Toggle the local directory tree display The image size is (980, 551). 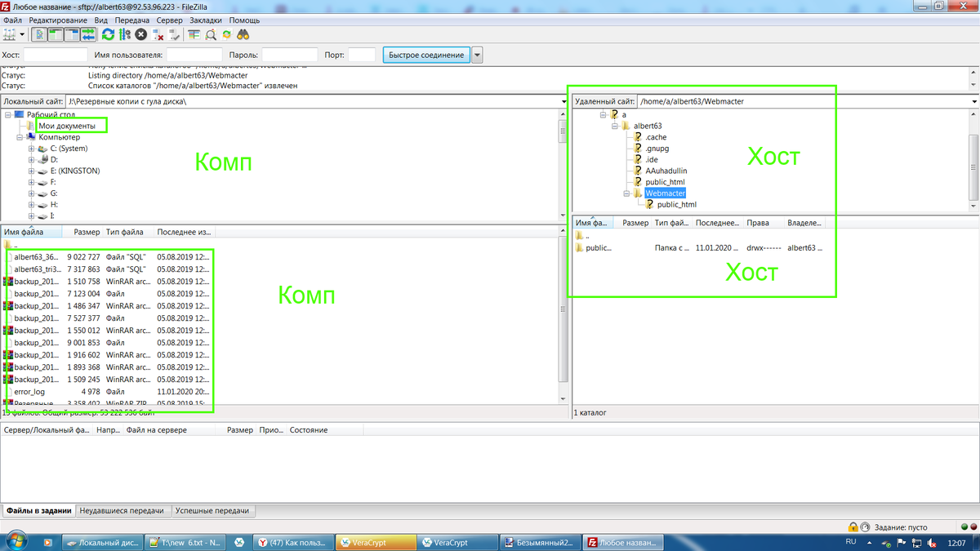tap(56, 34)
